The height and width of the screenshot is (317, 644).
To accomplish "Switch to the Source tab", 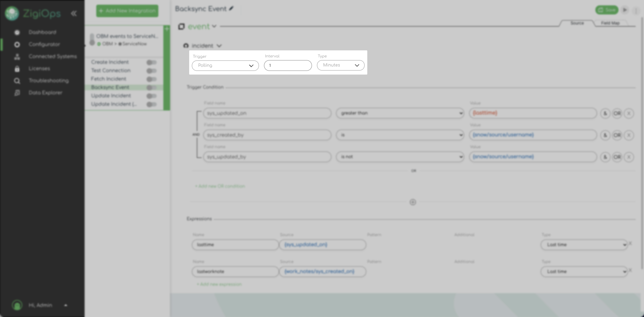I will 577,23.
